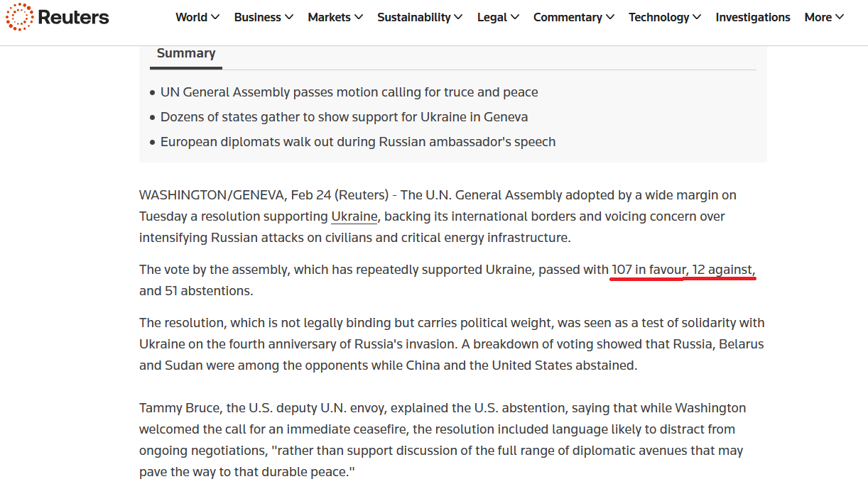Click the European diplomats walkout bullet

tap(357, 142)
